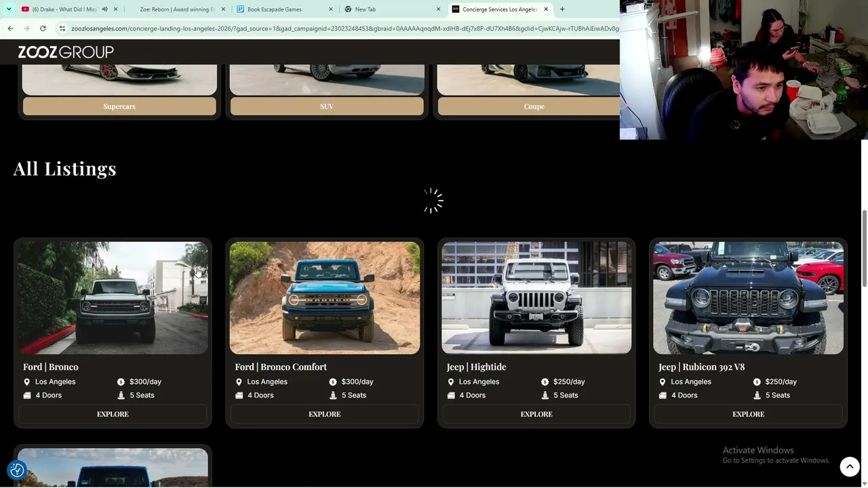
Task: Click the seats icon on Jeep Hightide card
Action: [545, 395]
